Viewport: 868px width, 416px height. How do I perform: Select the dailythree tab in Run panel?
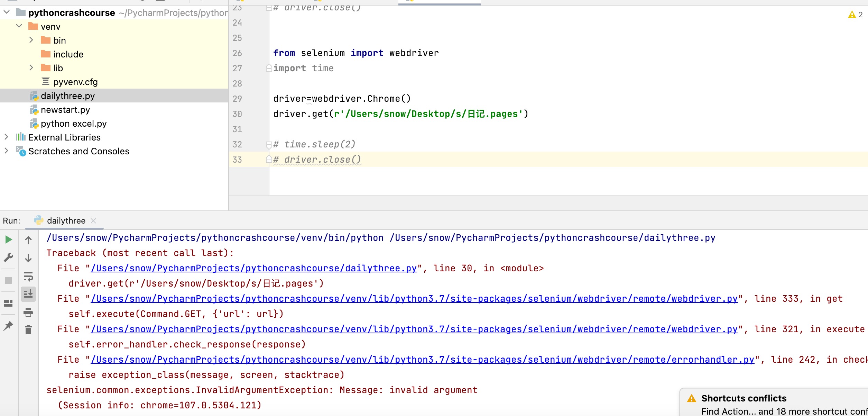[x=66, y=220]
